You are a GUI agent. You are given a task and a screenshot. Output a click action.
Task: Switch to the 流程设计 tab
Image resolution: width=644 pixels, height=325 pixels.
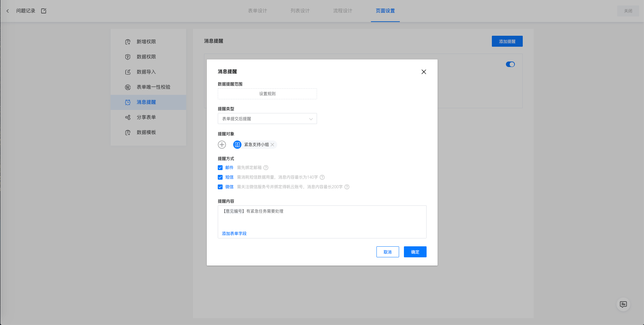pos(343,11)
